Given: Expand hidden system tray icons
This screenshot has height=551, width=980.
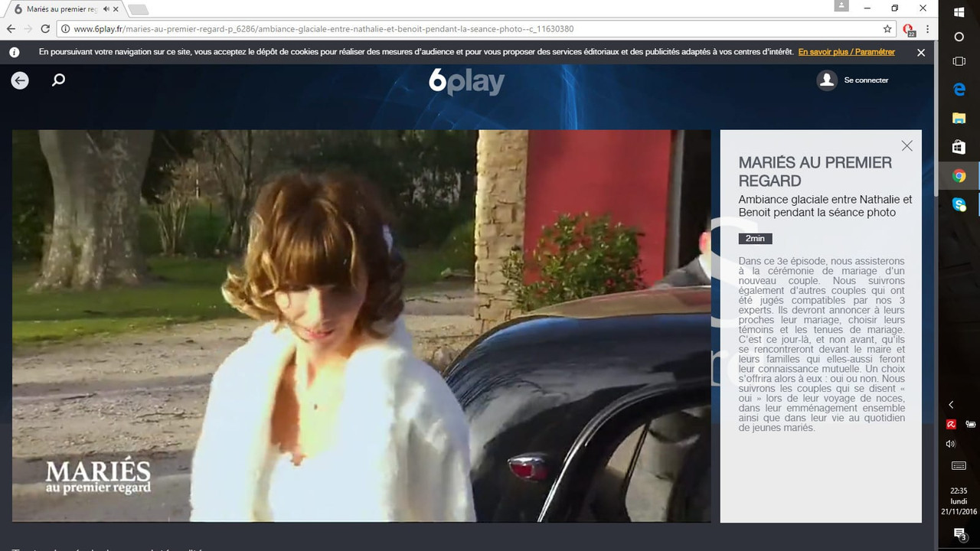Looking at the screenshot, I should pyautogui.click(x=951, y=405).
